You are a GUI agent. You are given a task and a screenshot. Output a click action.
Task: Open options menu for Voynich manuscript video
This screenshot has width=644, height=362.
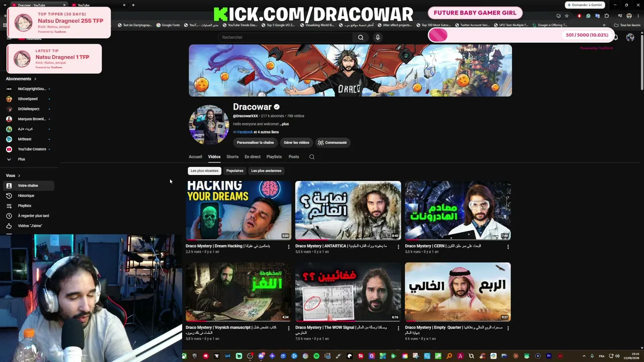click(x=288, y=328)
